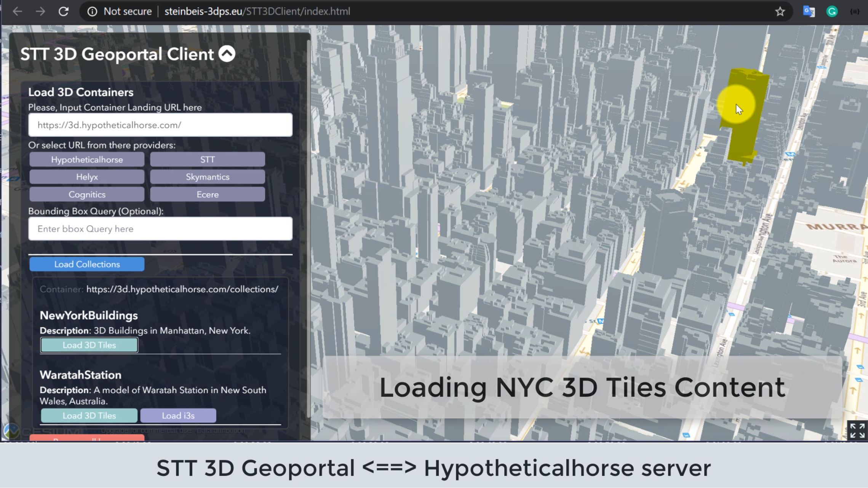868x488 pixels.
Task: Click the blue subway marker near Lexington
Action: pos(790,155)
